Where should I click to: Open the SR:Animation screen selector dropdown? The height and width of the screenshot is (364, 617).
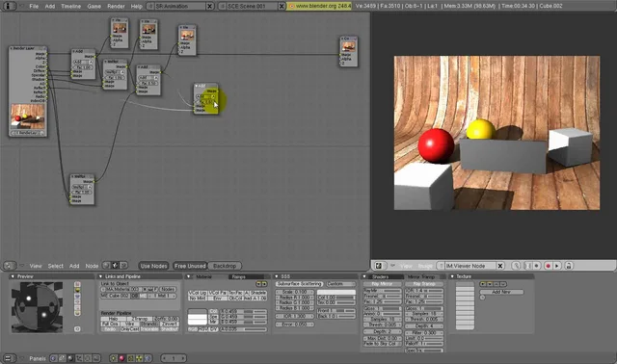click(x=150, y=6)
